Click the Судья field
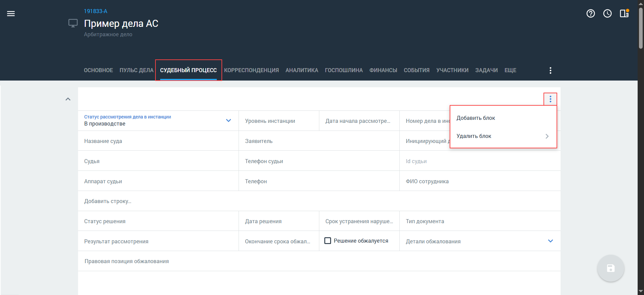This screenshot has height=295, width=644. click(x=158, y=161)
